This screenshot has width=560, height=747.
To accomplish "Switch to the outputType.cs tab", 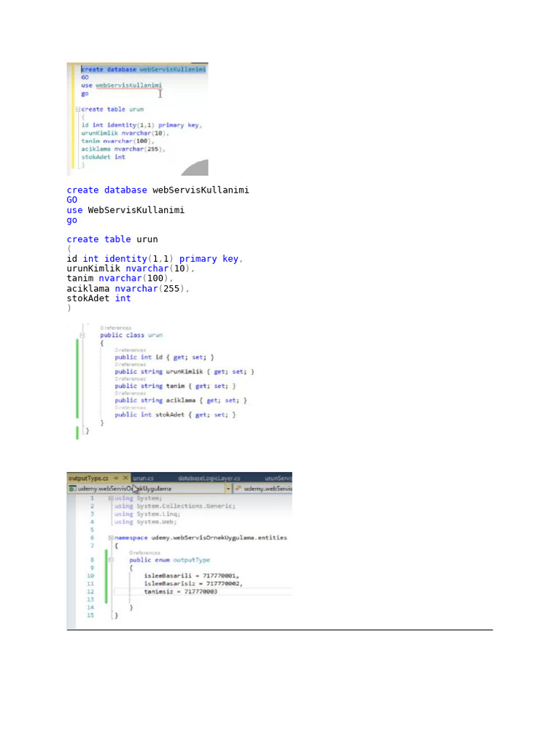I will pos(88,478).
